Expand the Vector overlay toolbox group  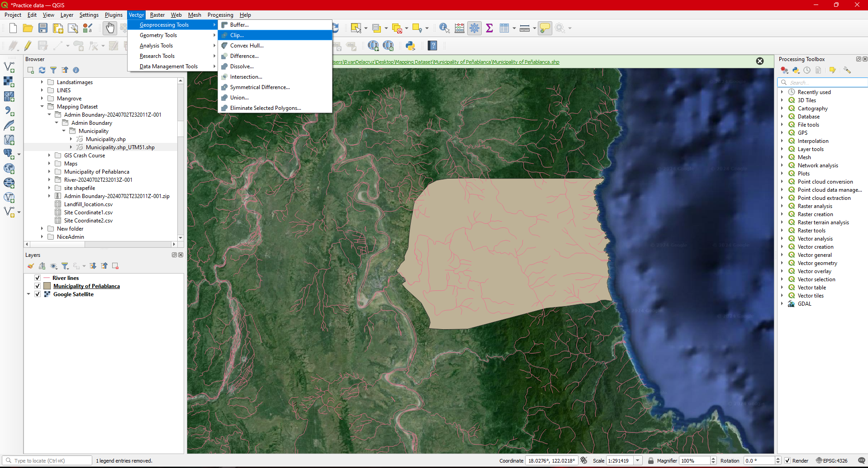[x=782, y=271]
